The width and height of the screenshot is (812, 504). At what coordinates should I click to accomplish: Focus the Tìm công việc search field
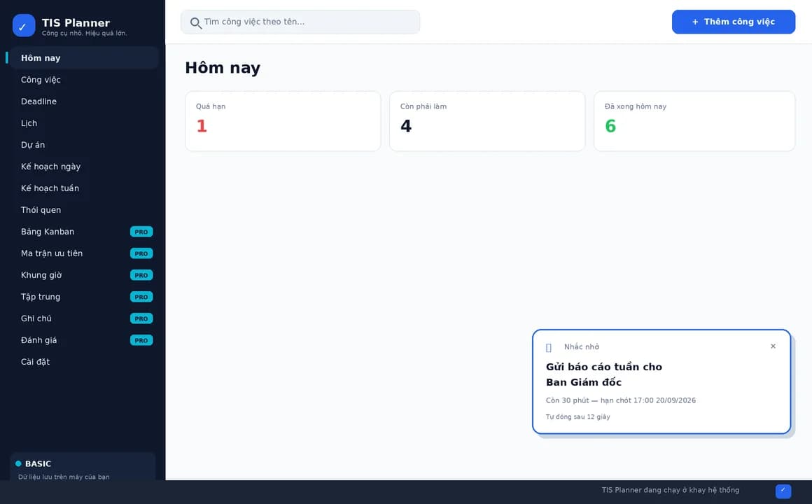(300, 22)
